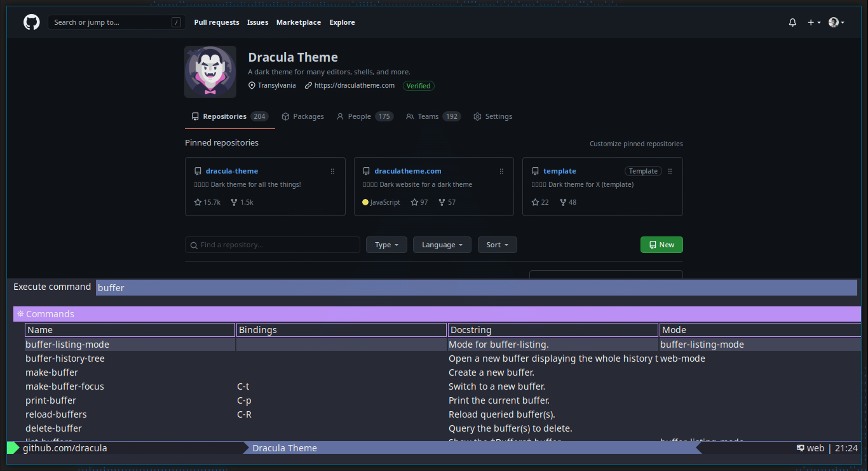The width and height of the screenshot is (868, 471).
Task: Click Marketplace in top navigation
Action: [299, 22]
